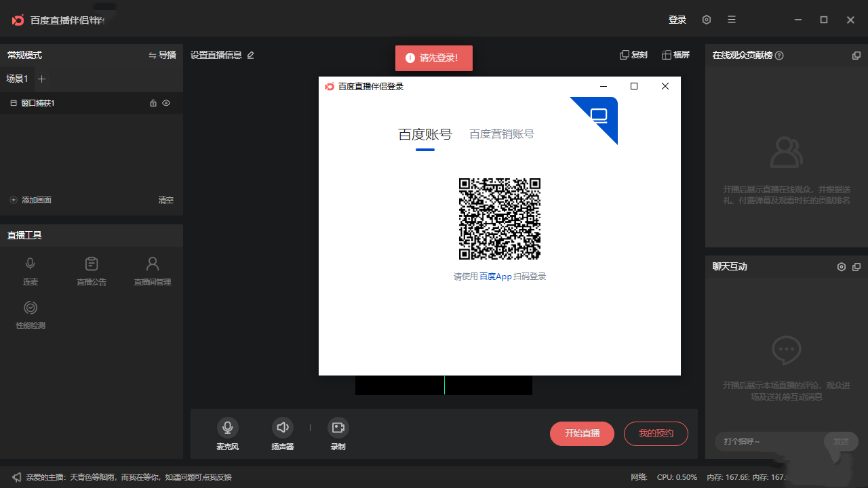Toggle visibility eye of 窗口捕获1
Viewport: 868px width, 488px height.
[166, 103]
